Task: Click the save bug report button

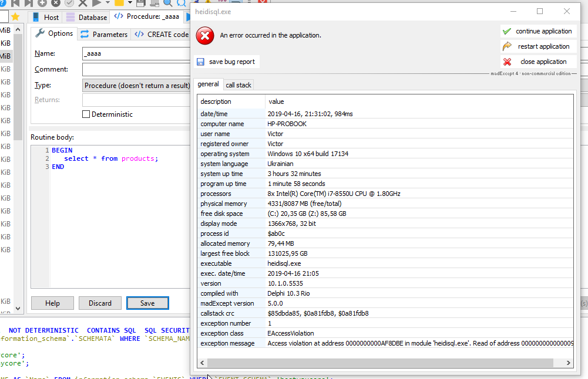Action: [x=228, y=61]
